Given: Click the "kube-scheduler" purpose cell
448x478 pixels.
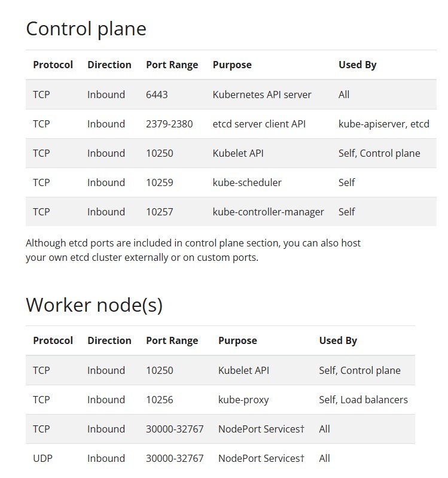Looking at the screenshot, I should (x=247, y=182).
